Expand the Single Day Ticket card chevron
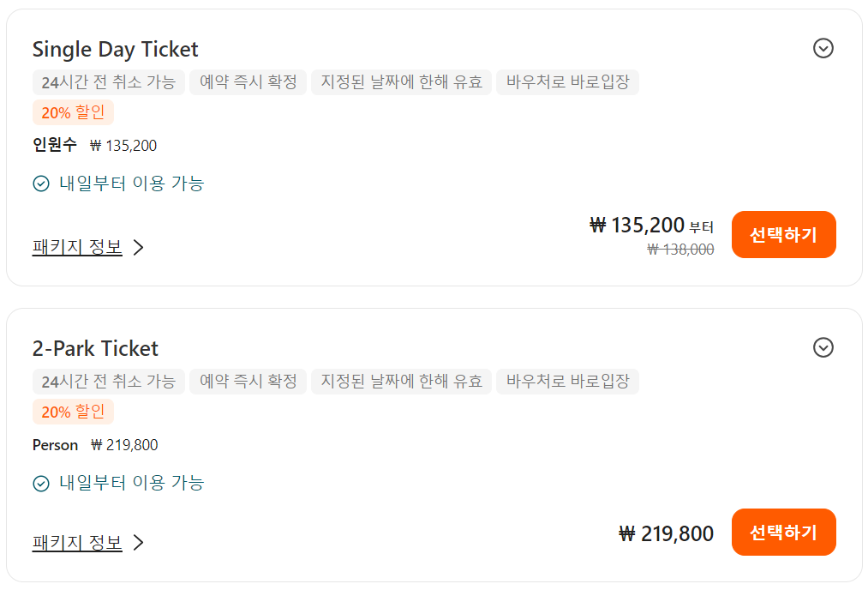 coord(823,48)
